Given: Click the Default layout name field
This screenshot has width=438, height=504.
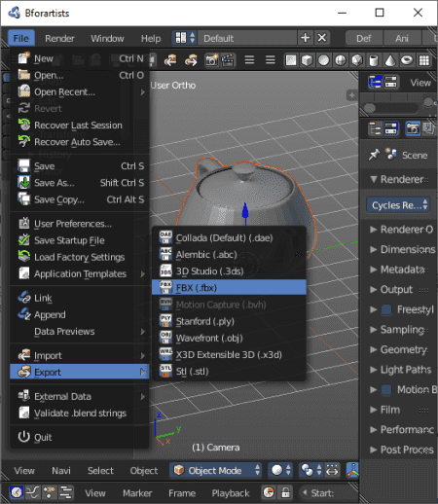Looking at the screenshot, I should (x=247, y=38).
